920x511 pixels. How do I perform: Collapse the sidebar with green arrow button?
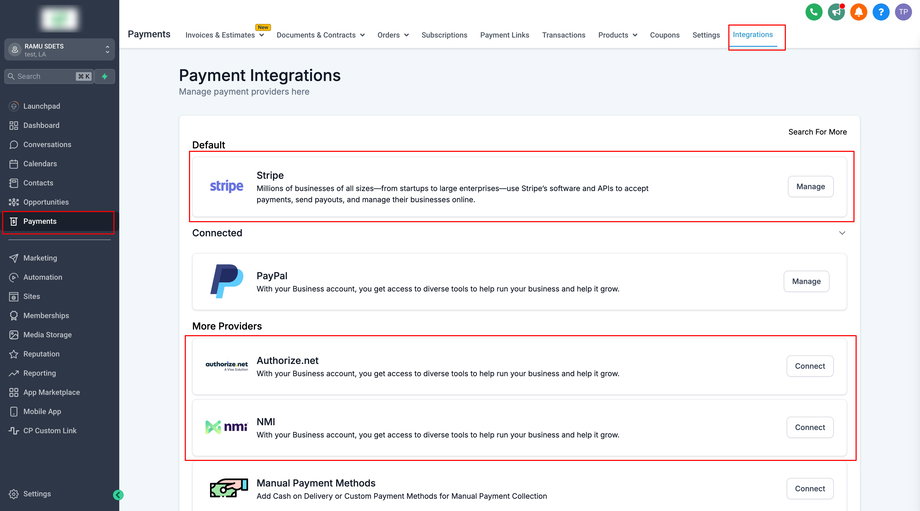[x=118, y=494]
